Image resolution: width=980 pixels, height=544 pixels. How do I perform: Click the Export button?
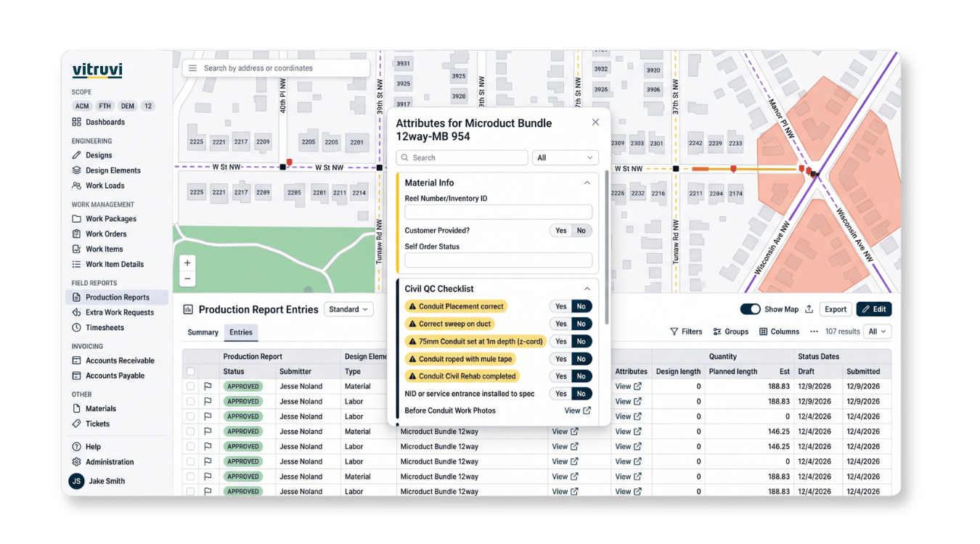tap(836, 309)
